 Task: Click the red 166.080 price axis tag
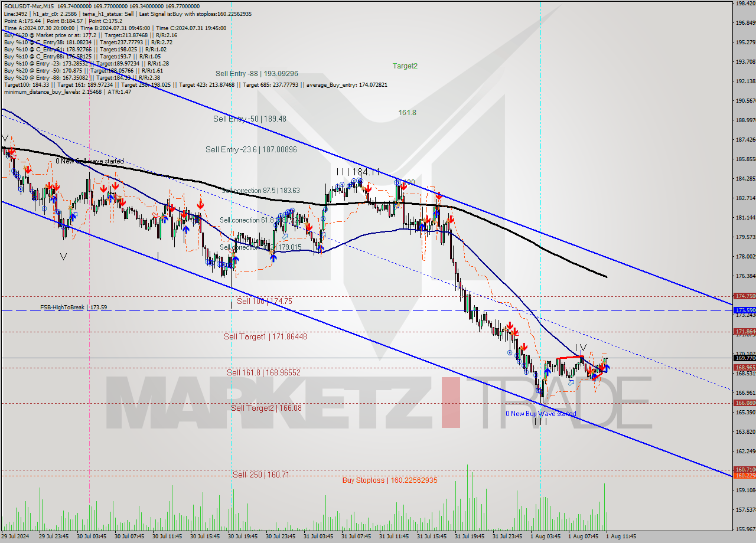744,403
